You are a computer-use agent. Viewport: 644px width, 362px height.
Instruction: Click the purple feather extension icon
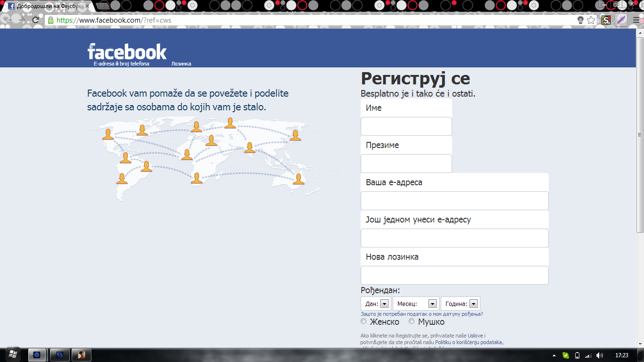tap(621, 20)
